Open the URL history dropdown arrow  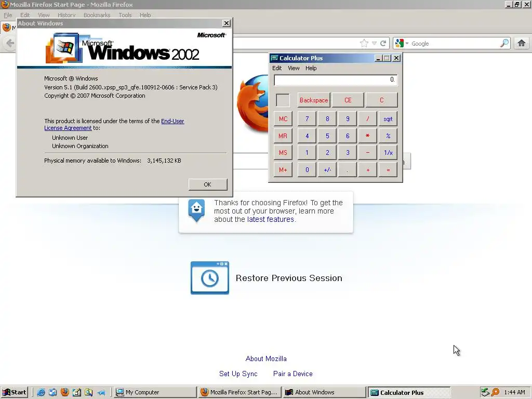pos(374,44)
